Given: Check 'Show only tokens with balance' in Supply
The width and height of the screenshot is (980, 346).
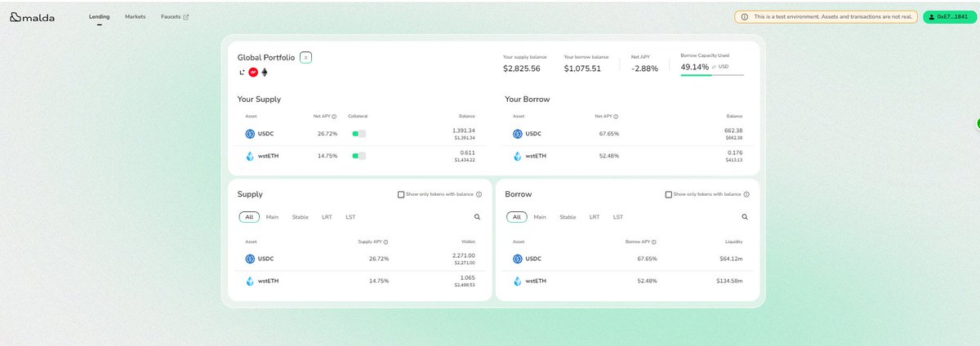Looking at the screenshot, I should point(401,194).
